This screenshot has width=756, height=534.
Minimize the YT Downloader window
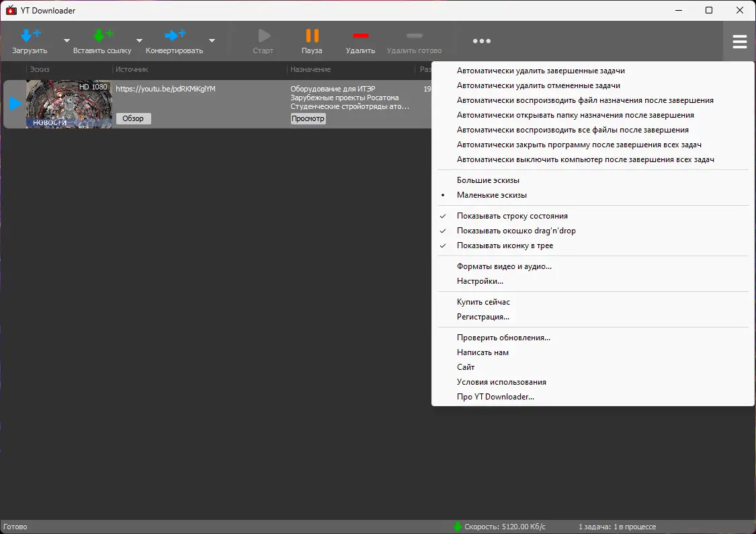coord(678,10)
